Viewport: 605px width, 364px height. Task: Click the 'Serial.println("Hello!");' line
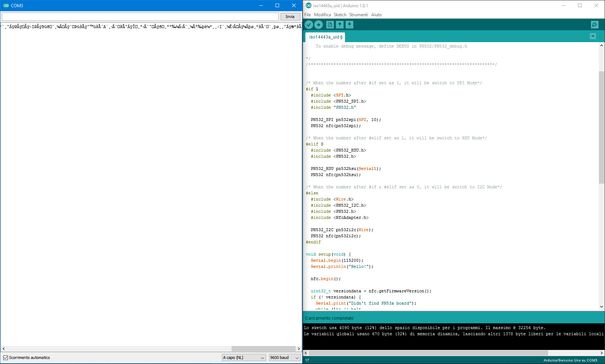coord(342,266)
